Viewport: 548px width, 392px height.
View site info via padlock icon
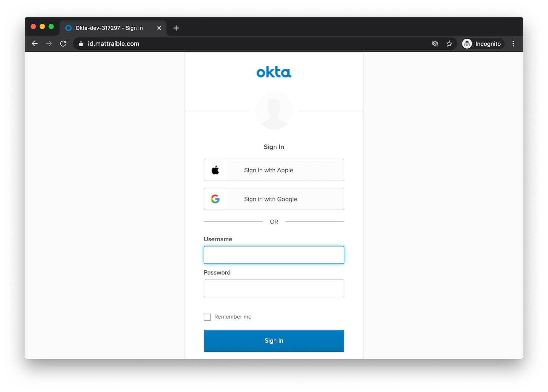click(81, 44)
